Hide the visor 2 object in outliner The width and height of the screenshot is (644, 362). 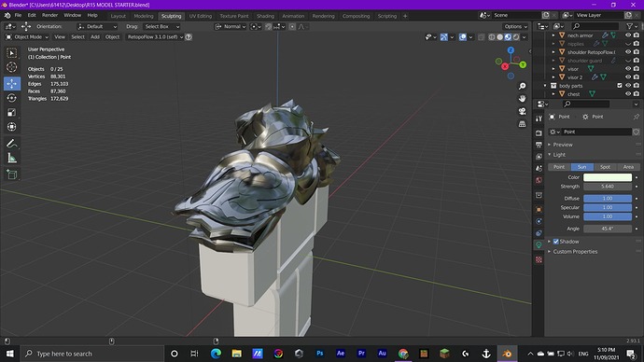click(x=628, y=77)
